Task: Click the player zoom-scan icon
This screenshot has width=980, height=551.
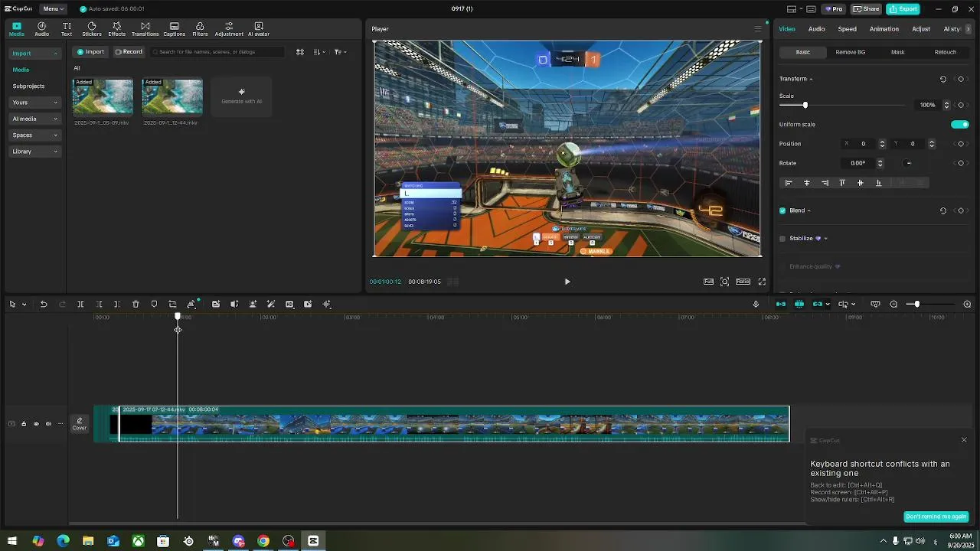Action: coord(725,282)
